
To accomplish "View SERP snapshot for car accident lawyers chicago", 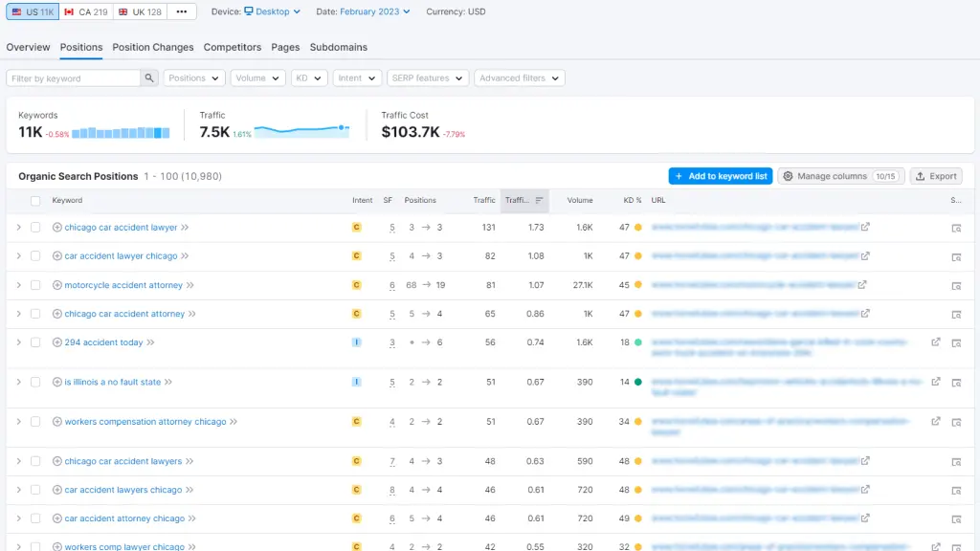I will click(956, 491).
